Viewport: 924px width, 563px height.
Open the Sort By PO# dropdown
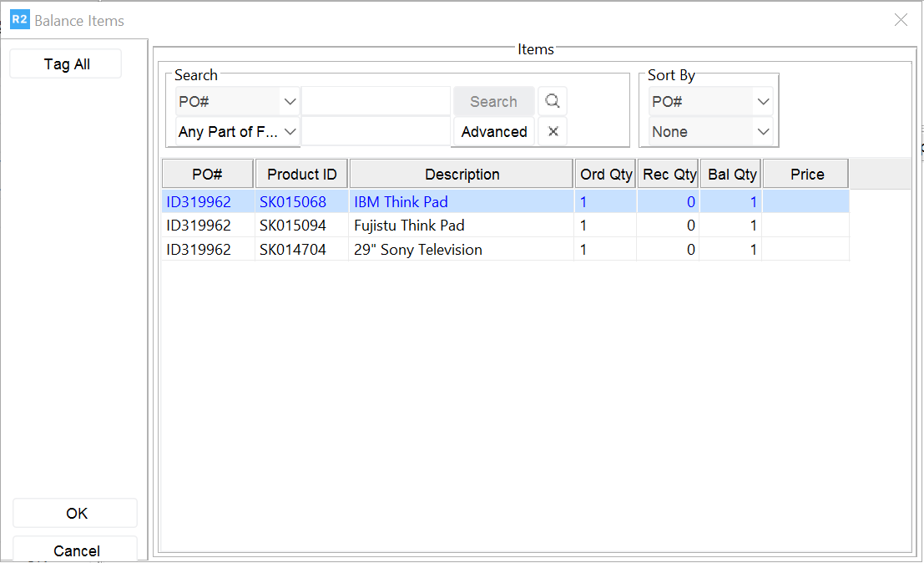[762, 102]
